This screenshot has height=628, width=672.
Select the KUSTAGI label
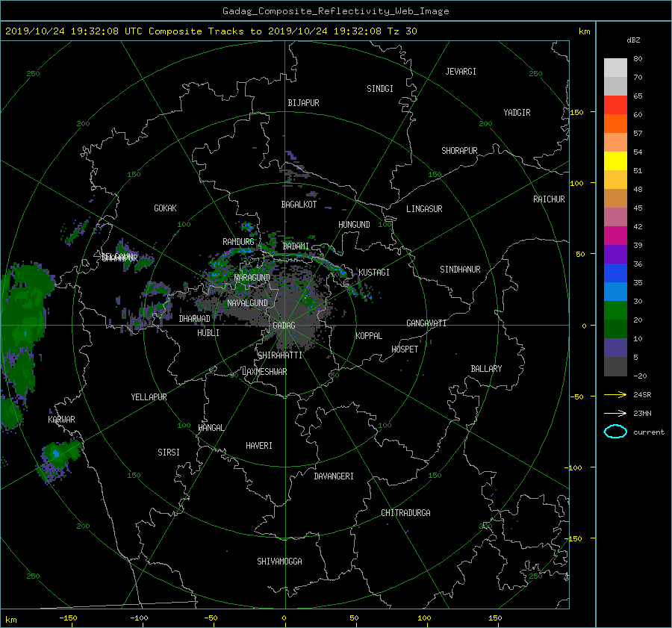pyautogui.click(x=374, y=273)
